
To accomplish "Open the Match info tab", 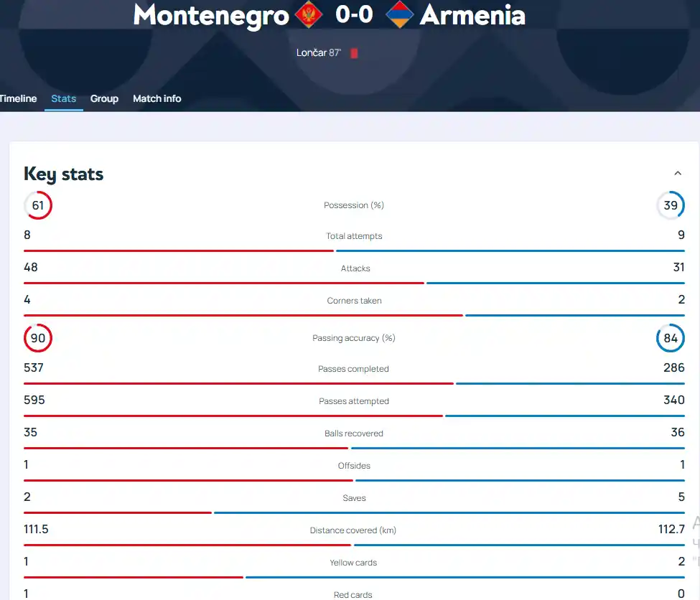I will point(157,98).
